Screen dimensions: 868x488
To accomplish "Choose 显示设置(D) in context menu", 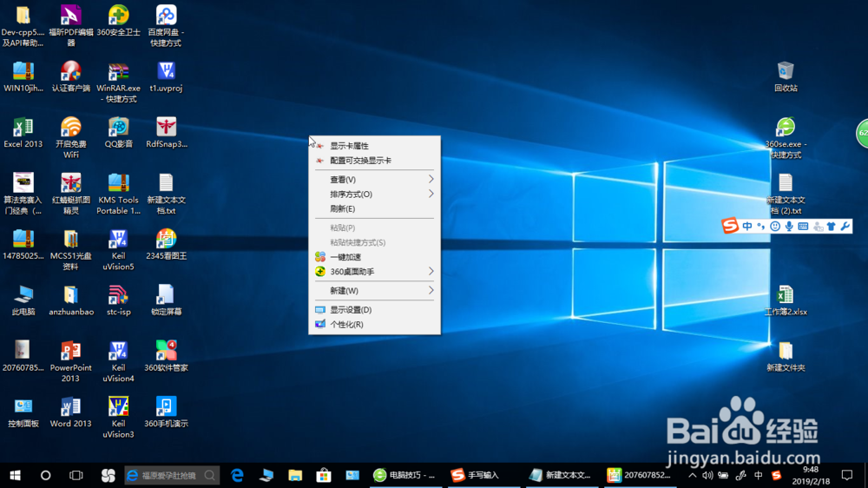I will 375,310.
